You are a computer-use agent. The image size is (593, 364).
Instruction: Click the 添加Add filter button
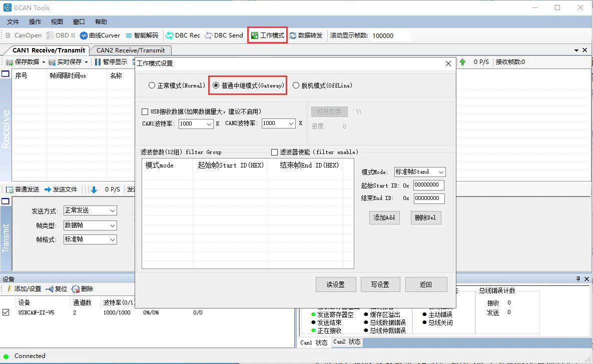click(x=384, y=217)
